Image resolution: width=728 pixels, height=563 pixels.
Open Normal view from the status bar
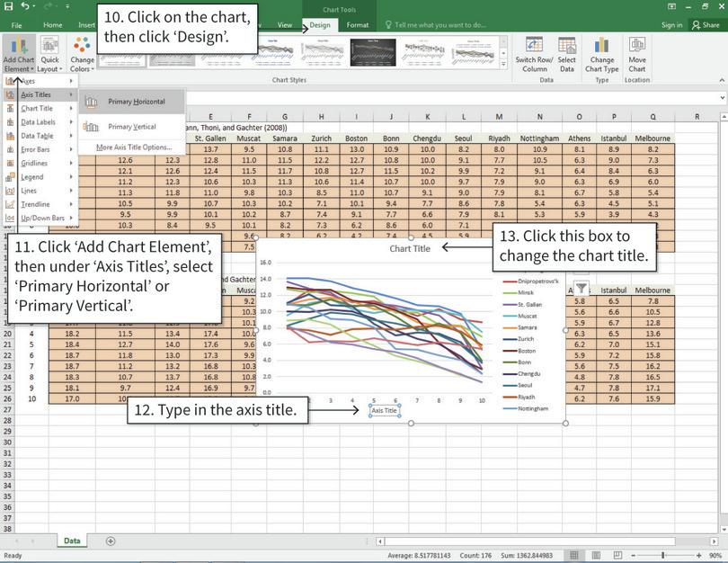(x=573, y=553)
